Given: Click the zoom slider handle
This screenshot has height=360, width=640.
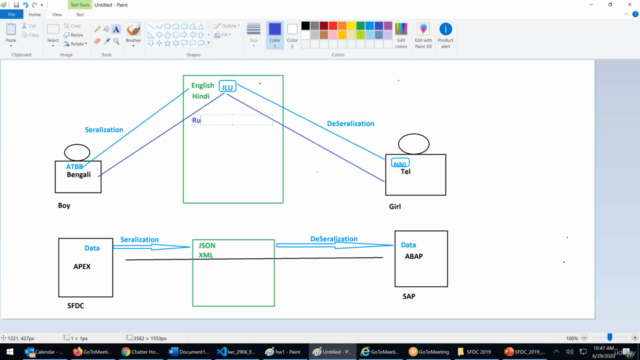Looking at the screenshot, I should click(609, 338).
